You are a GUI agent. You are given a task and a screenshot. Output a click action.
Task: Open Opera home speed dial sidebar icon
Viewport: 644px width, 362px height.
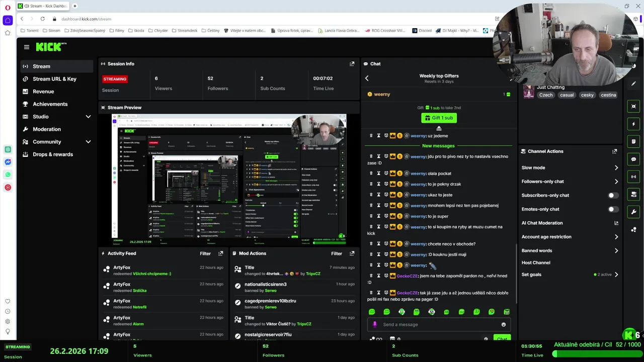tap(8, 20)
